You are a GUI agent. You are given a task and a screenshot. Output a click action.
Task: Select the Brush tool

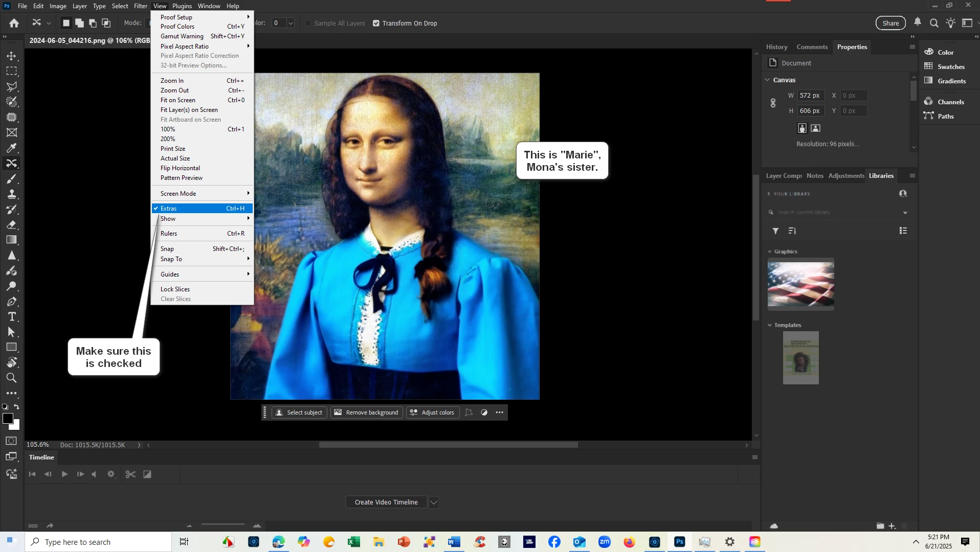[x=12, y=179]
